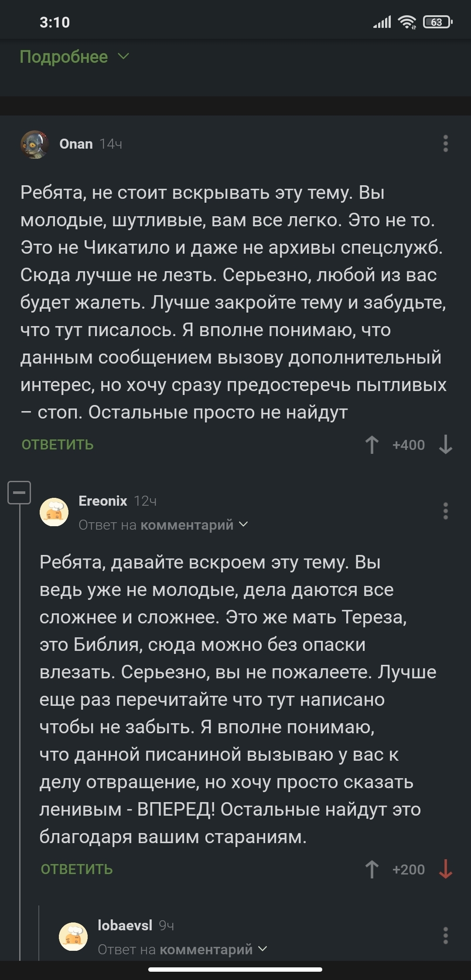
Task: Open three-dot menu on Ereonix's comment
Action: pyautogui.click(x=445, y=511)
